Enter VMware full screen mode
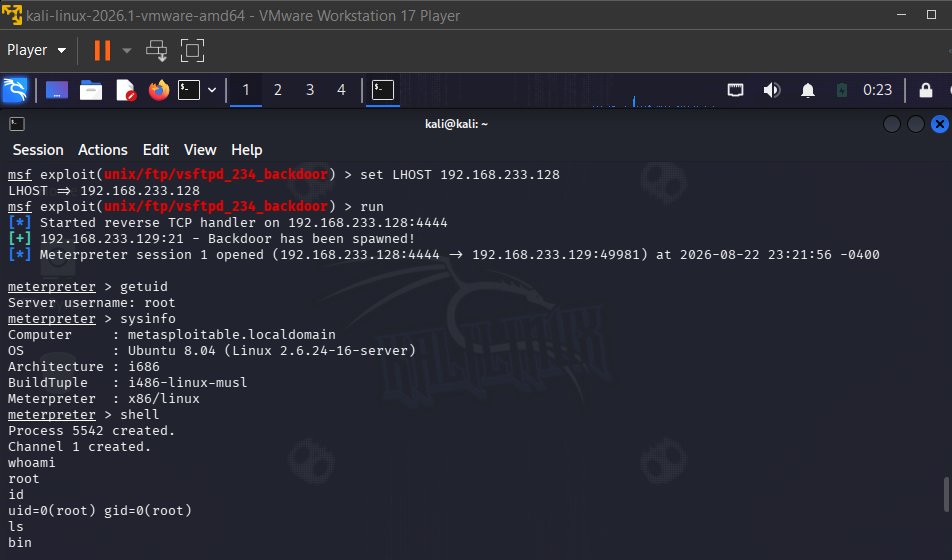952x560 pixels. coord(192,50)
